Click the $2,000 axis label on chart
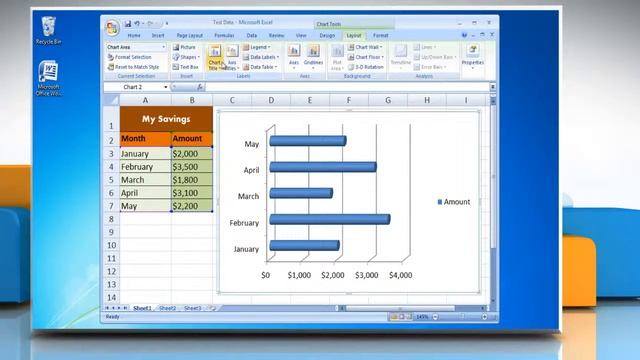The height and width of the screenshot is (360, 640). [x=333, y=275]
